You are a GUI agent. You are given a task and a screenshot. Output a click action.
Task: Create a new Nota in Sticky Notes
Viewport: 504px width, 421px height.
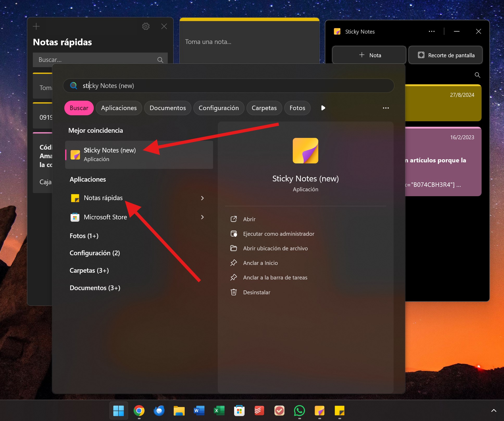click(369, 55)
